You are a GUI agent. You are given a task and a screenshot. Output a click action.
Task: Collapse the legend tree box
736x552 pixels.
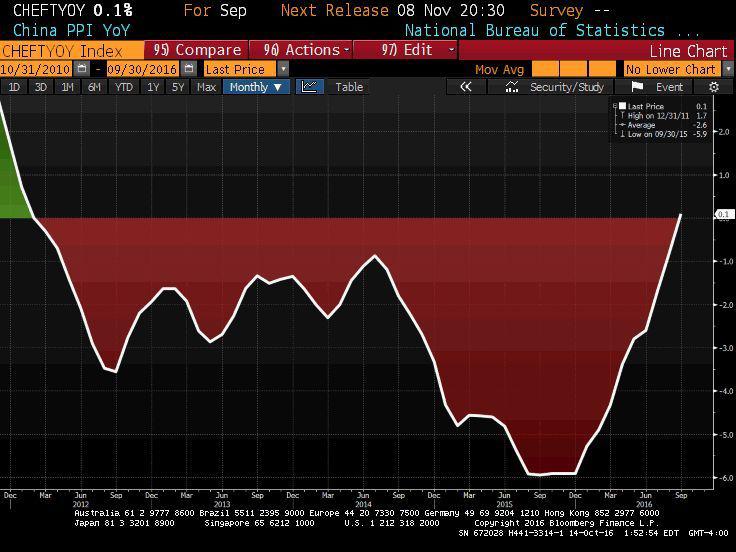[x=614, y=105]
